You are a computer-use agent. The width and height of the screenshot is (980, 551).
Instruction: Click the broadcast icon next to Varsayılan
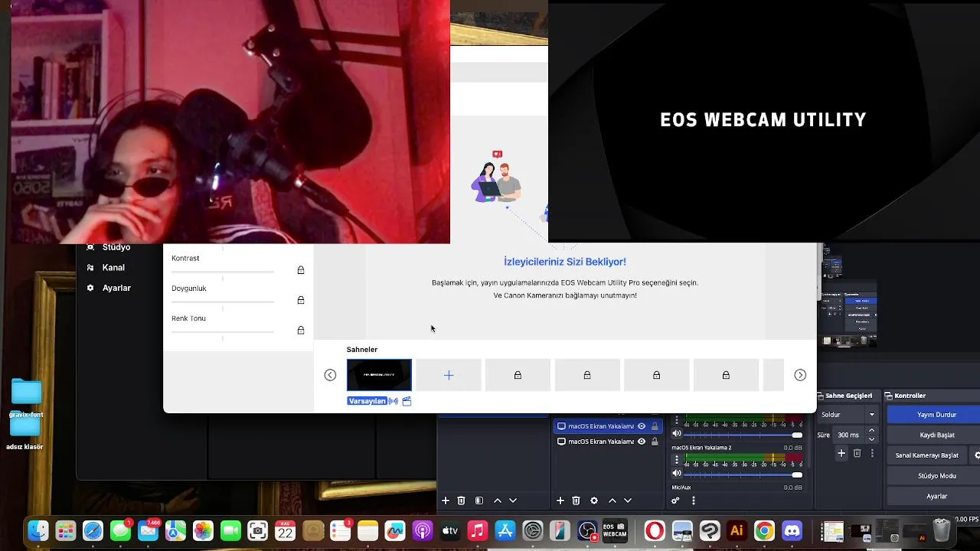click(x=394, y=401)
